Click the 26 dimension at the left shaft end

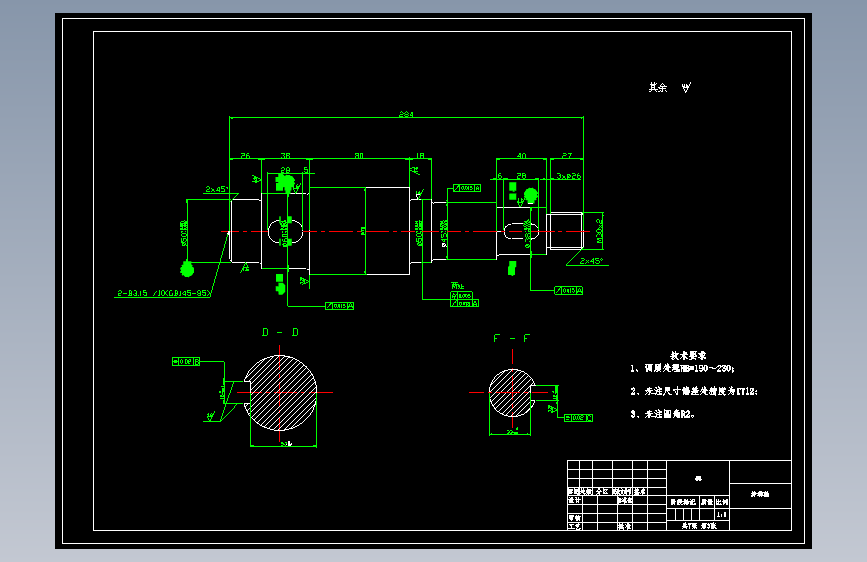click(246, 155)
